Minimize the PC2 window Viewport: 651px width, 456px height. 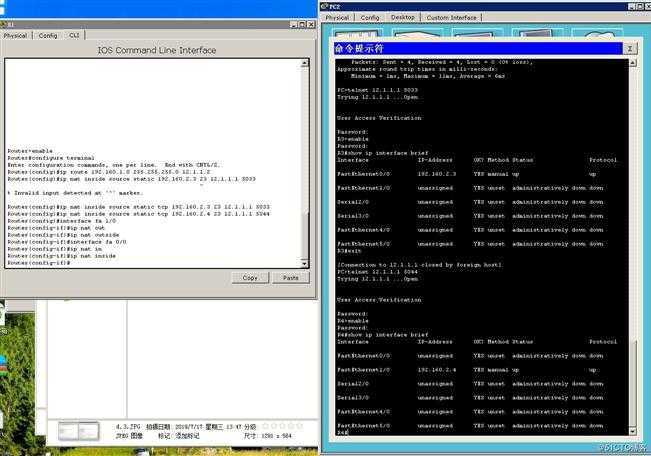coord(631,7)
